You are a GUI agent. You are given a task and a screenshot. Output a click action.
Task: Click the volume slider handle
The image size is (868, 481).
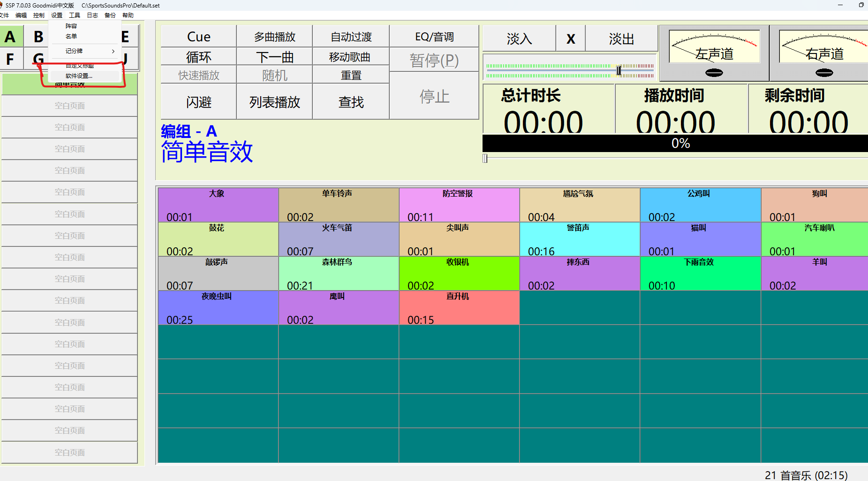(x=619, y=70)
